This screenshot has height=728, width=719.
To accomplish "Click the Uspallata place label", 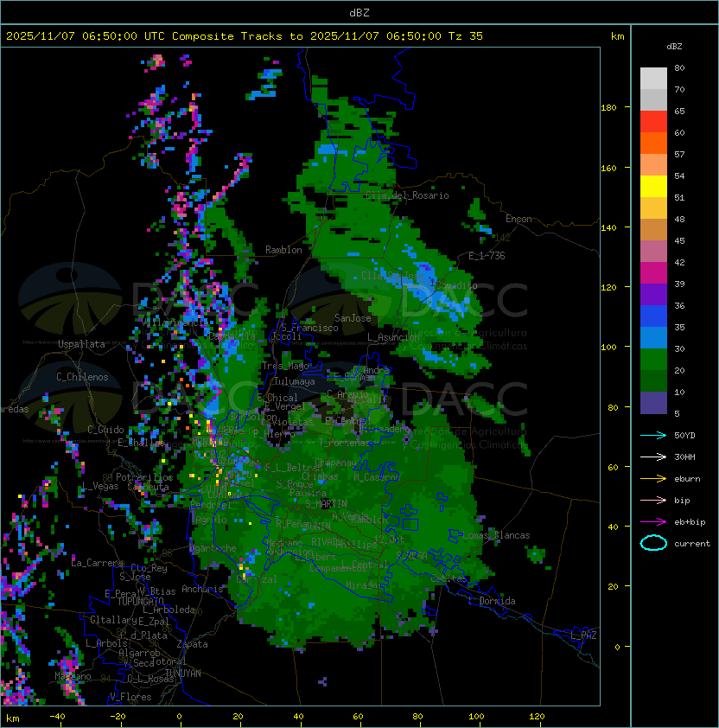I will coord(81,344).
